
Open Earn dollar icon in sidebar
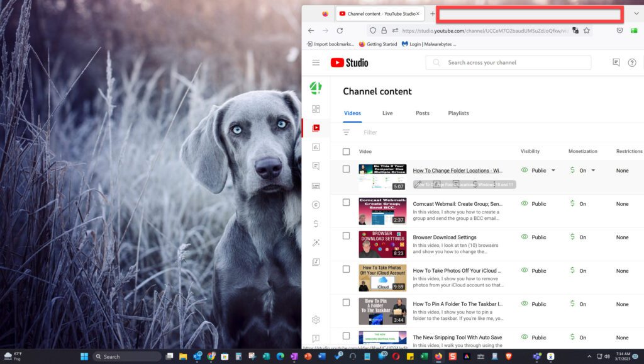316,224
